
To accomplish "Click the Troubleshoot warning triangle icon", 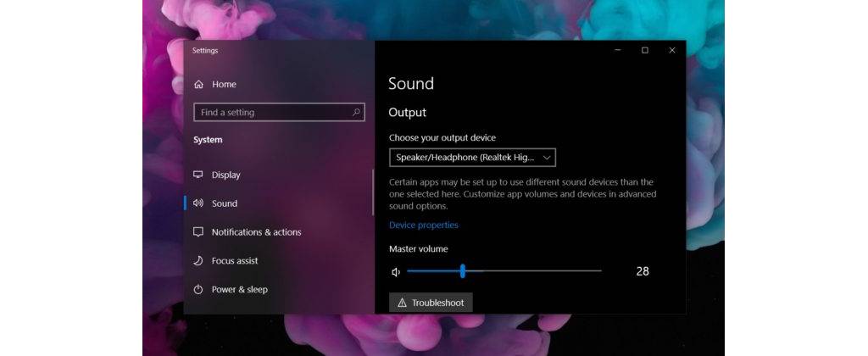I will [x=402, y=303].
